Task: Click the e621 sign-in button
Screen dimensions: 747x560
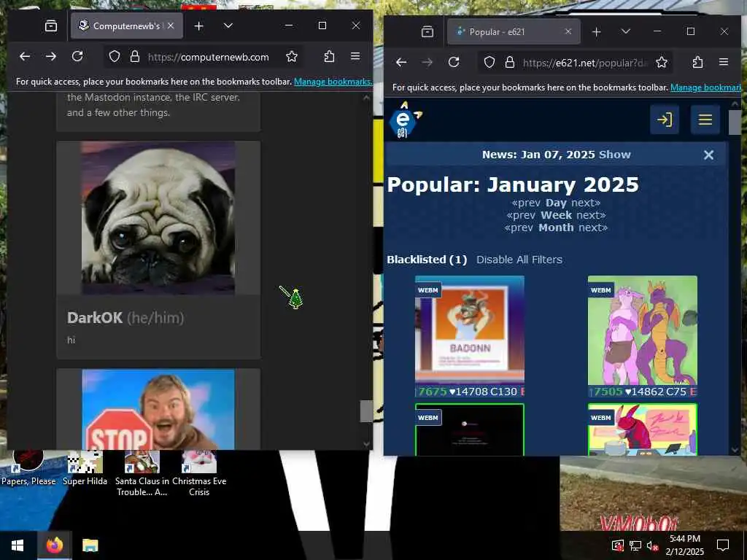Action: coord(665,120)
